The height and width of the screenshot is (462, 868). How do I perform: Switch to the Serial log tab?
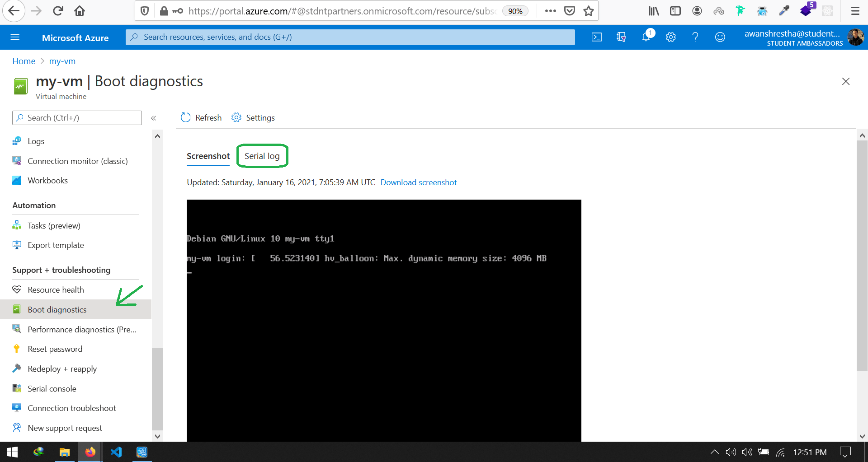coord(262,156)
